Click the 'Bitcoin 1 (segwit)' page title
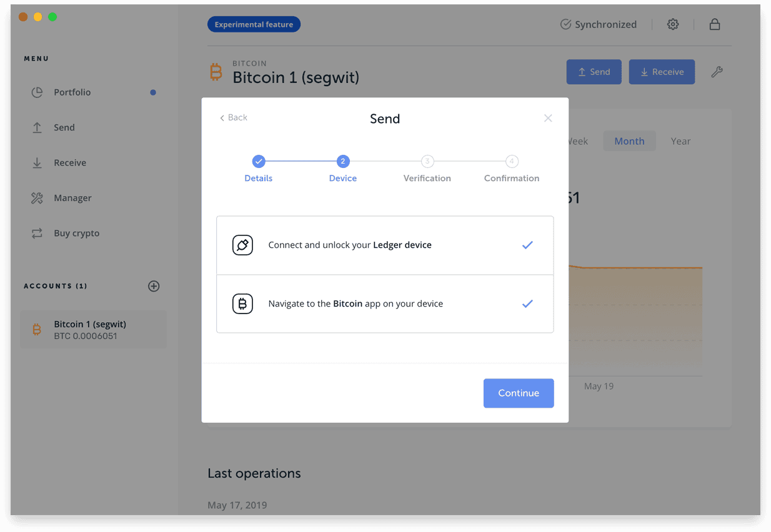The image size is (771, 532). 296,77
